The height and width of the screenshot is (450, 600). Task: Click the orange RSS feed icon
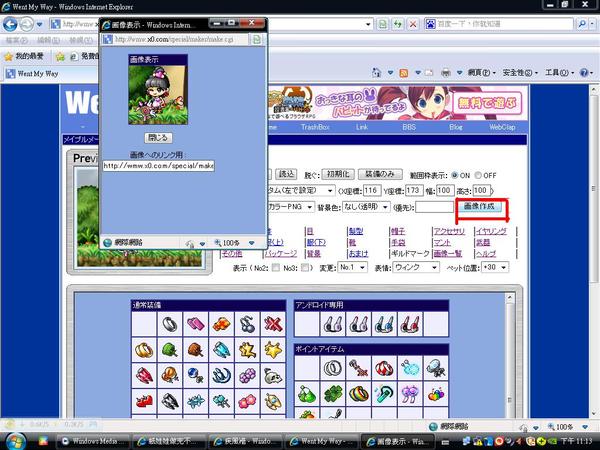(403, 72)
